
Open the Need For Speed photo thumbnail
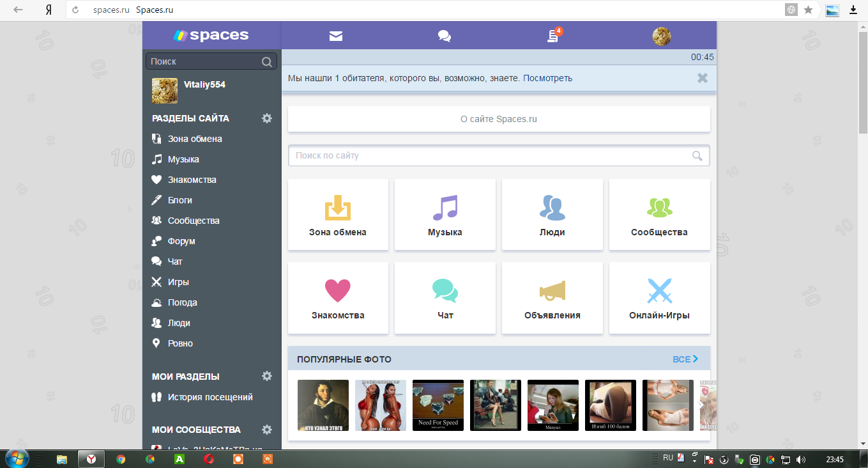tap(438, 405)
